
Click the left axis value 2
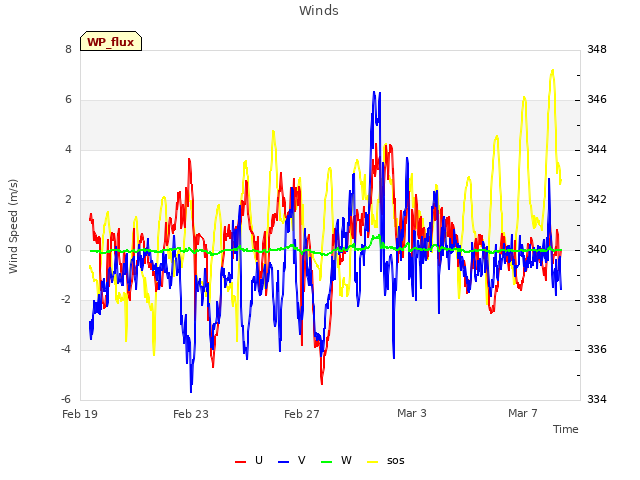tap(68, 200)
